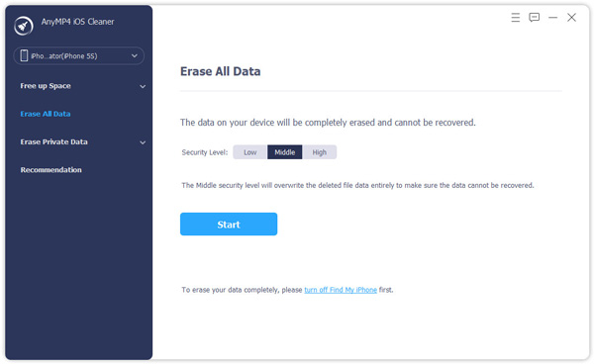Expand the Erase Private Data chevron
Viewport: 594px width, 364px height.
(x=143, y=142)
